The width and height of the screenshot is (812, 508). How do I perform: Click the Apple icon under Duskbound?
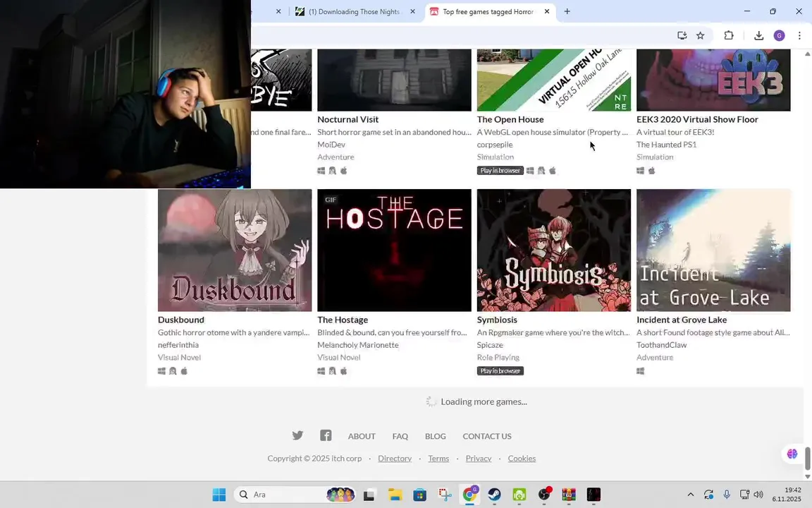pos(185,370)
